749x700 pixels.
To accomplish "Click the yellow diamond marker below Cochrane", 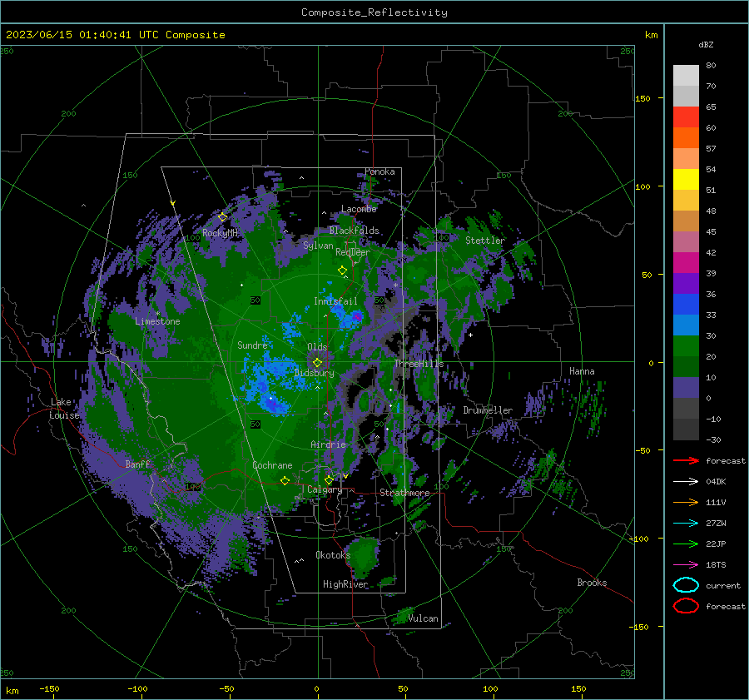I will pyautogui.click(x=285, y=480).
